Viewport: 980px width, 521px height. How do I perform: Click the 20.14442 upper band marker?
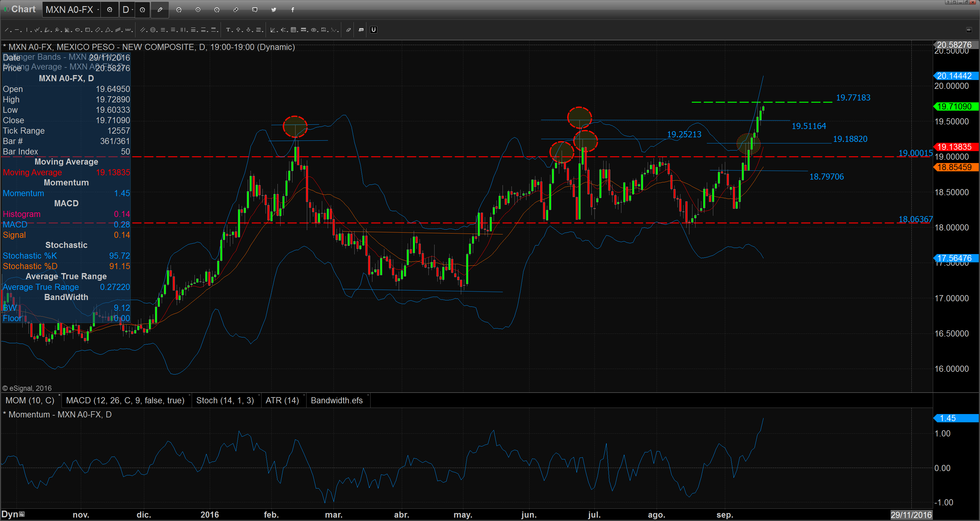pyautogui.click(x=956, y=76)
